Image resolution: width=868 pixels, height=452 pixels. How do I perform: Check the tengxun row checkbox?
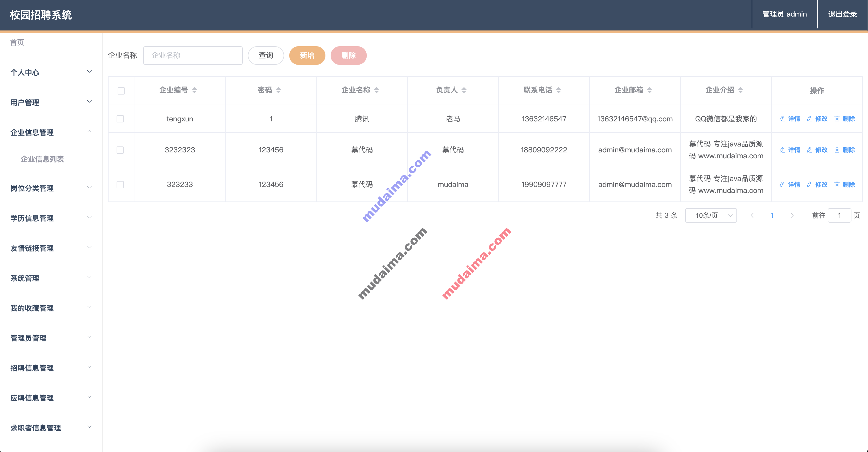(120, 119)
